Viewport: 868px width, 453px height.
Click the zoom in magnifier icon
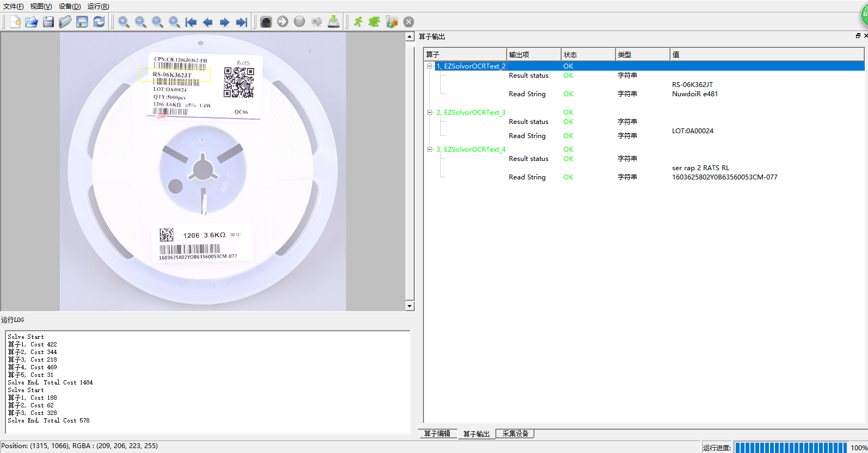(x=124, y=22)
